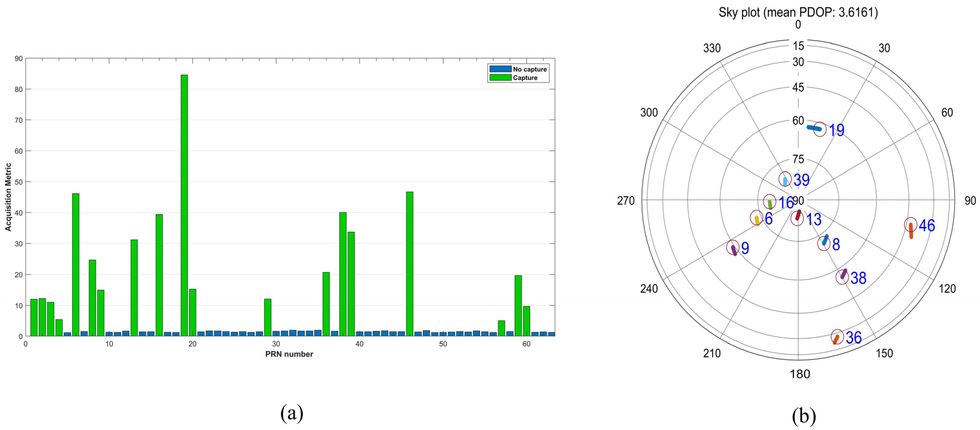Click the green bar at PRN 6
Image resolution: width=980 pixels, height=430 pixels.
76,265
